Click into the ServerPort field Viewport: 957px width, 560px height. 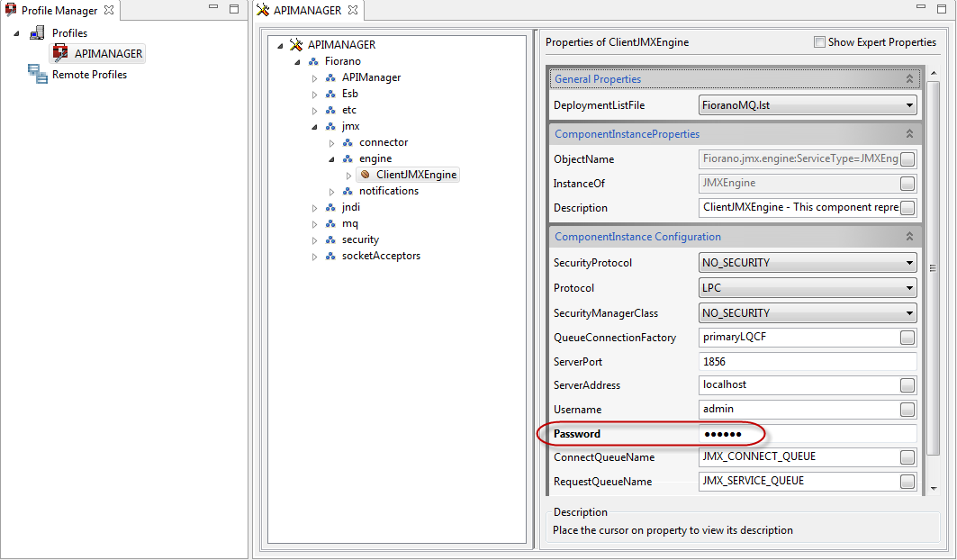[807, 362]
